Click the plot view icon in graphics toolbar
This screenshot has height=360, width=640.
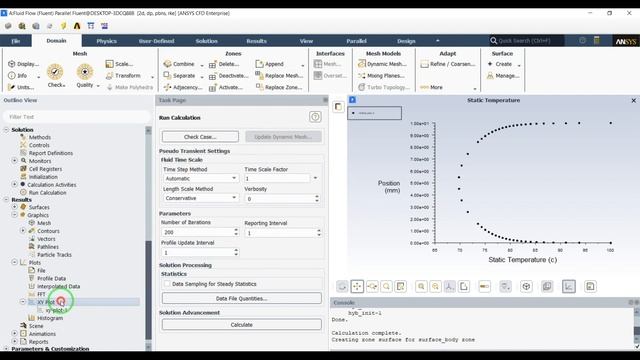click(x=569, y=287)
